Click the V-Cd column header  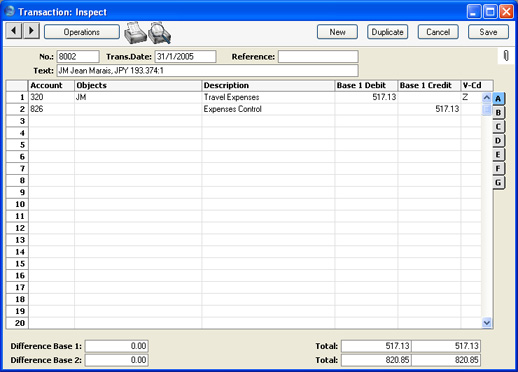click(x=477, y=86)
